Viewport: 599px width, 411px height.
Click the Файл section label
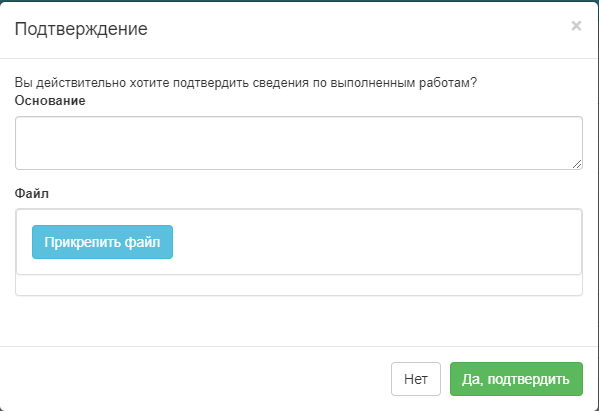click(x=32, y=193)
